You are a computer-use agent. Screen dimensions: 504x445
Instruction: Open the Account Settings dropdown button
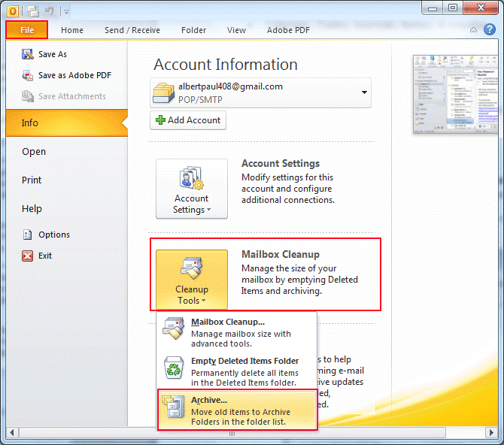[192, 189]
